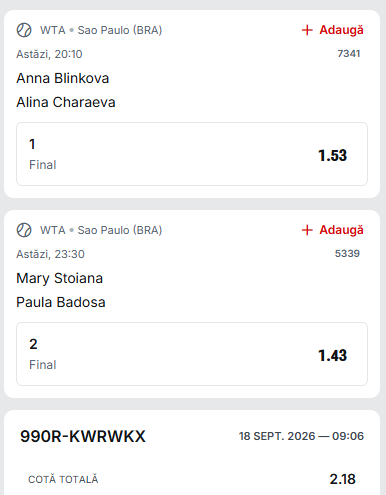Click the ticket date 18 SEPT. 2026

coord(277,436)
